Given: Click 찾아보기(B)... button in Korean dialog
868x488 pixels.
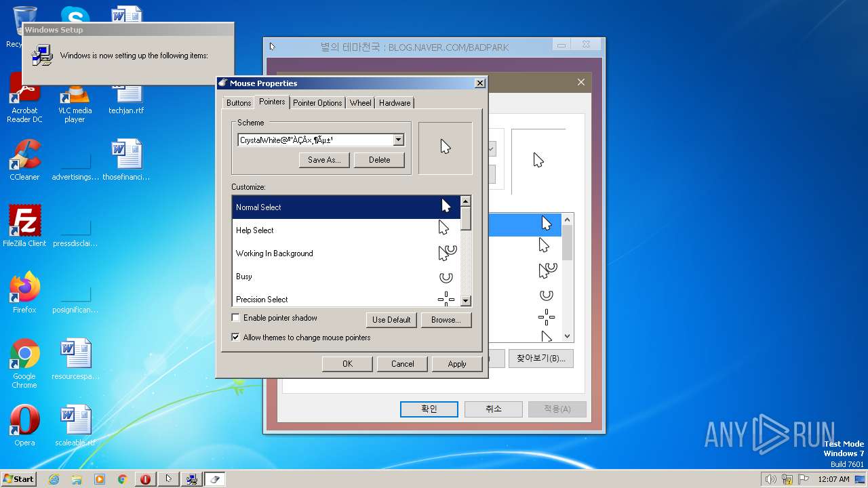Looking at the screenshot, I should 541,358.
